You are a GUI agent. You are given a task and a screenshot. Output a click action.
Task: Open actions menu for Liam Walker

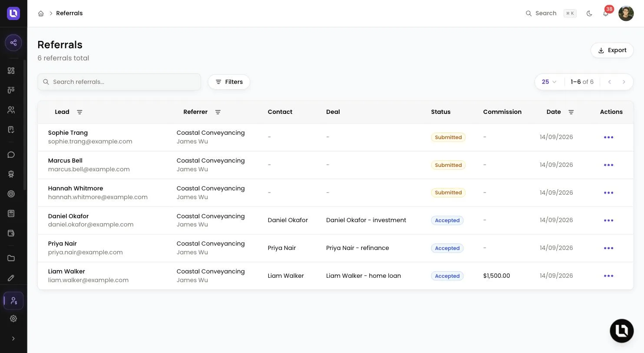[608, 276]
